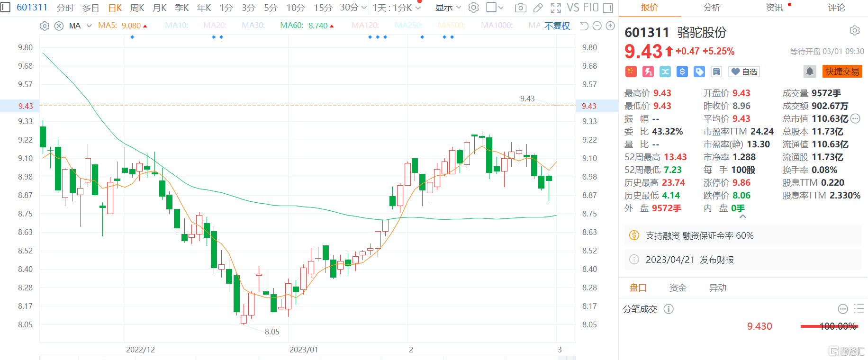Open the chart settings gear in the top toolbar

473,8
